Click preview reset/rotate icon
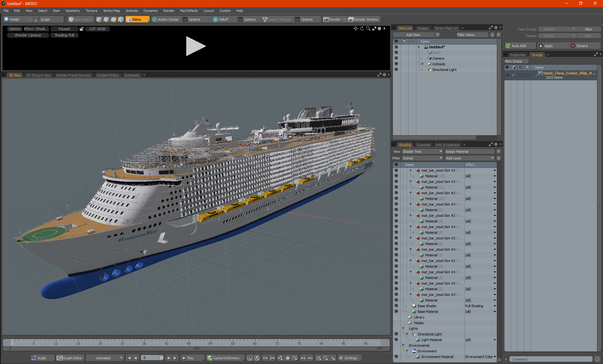 coord(362,29)
